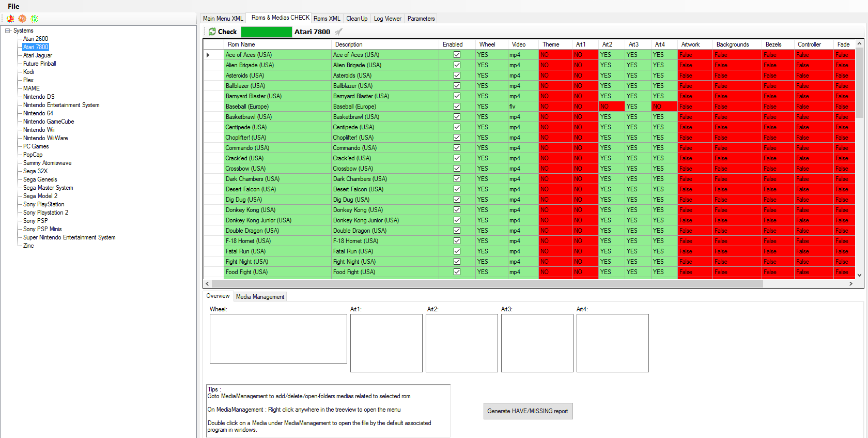
Task: Collapse the Systems tree node
Action: (8, 31)
